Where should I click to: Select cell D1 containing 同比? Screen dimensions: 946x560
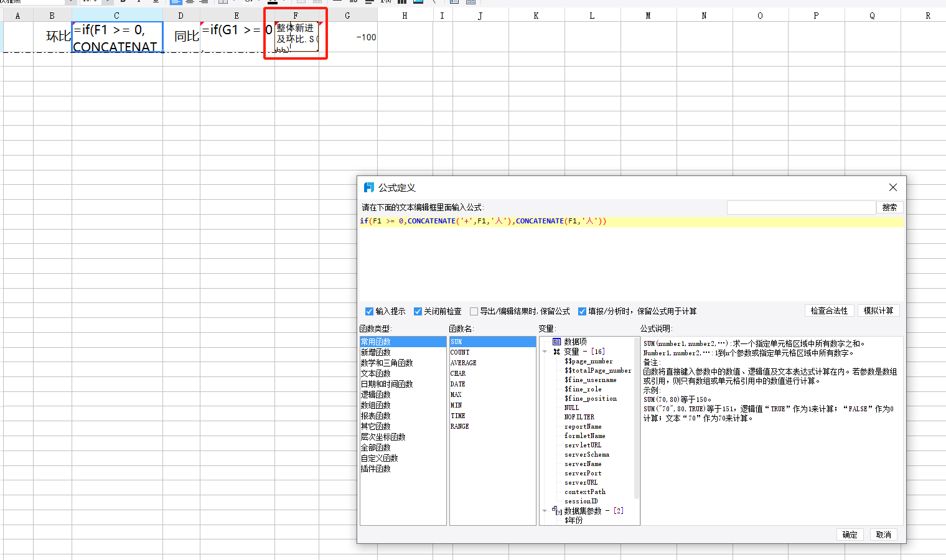tap(181, 37)
